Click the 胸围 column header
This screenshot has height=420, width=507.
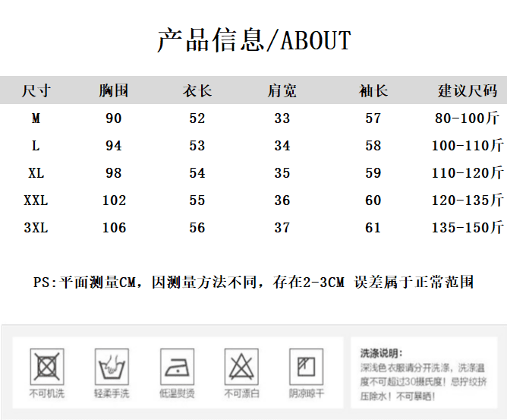pos(114,90)
